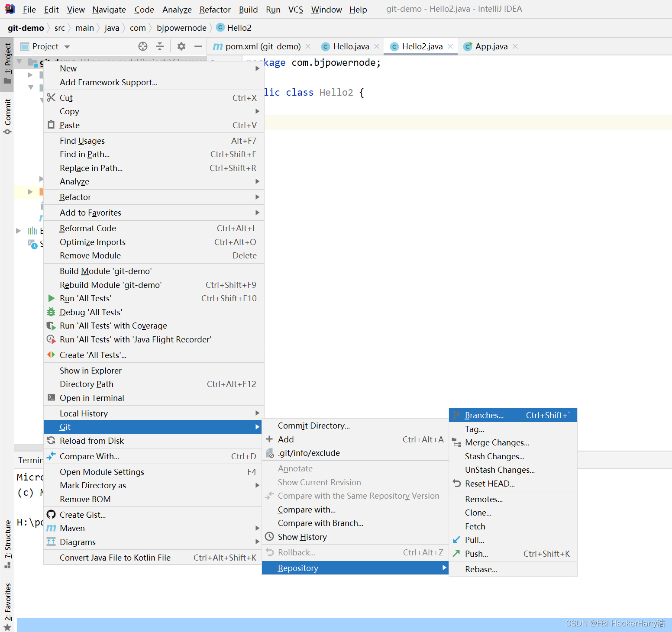This screenshot has width=672, height=632.
Task: Click the Diagrams icon
Action: coord(51,542)
